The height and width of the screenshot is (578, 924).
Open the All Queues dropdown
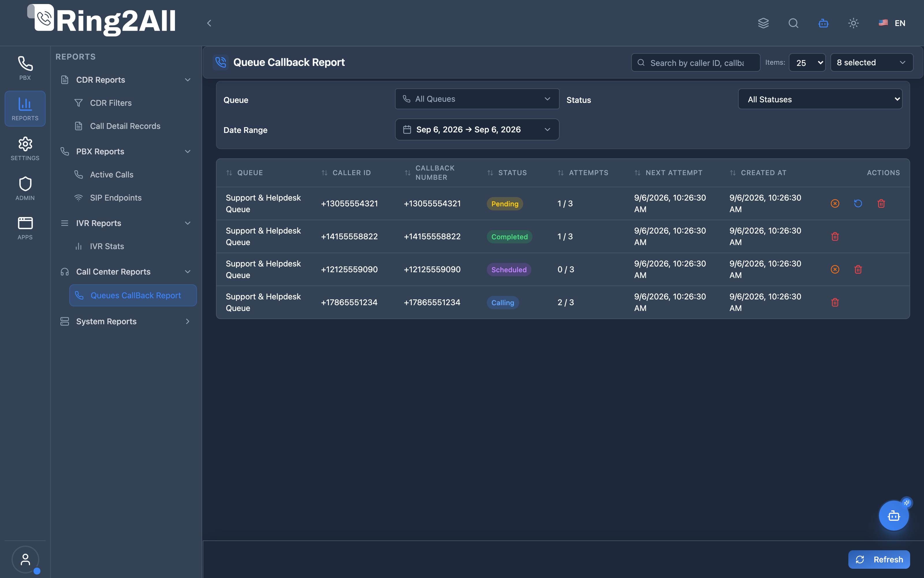477,99
